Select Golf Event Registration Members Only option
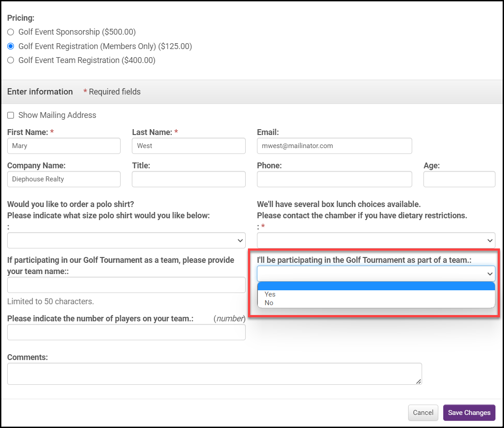The width and height of the screenshot is (504, 428). tap(11, 46)
